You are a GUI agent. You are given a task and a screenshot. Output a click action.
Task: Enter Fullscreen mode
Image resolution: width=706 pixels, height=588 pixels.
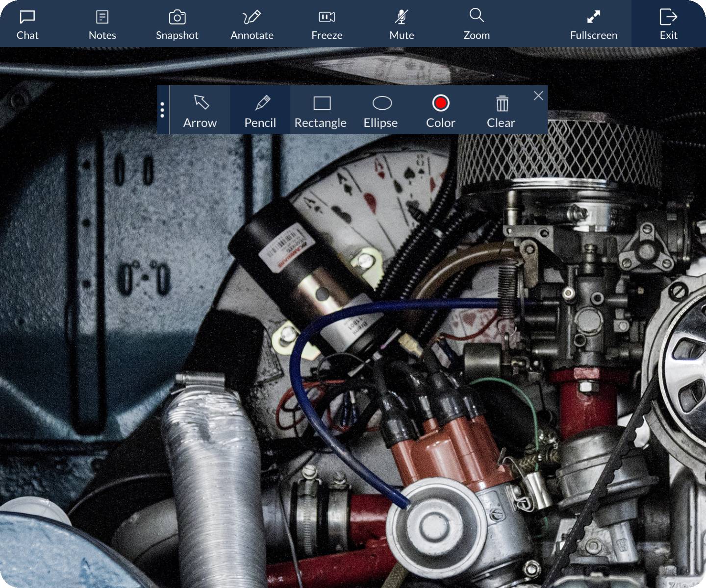tap(593, 24)
